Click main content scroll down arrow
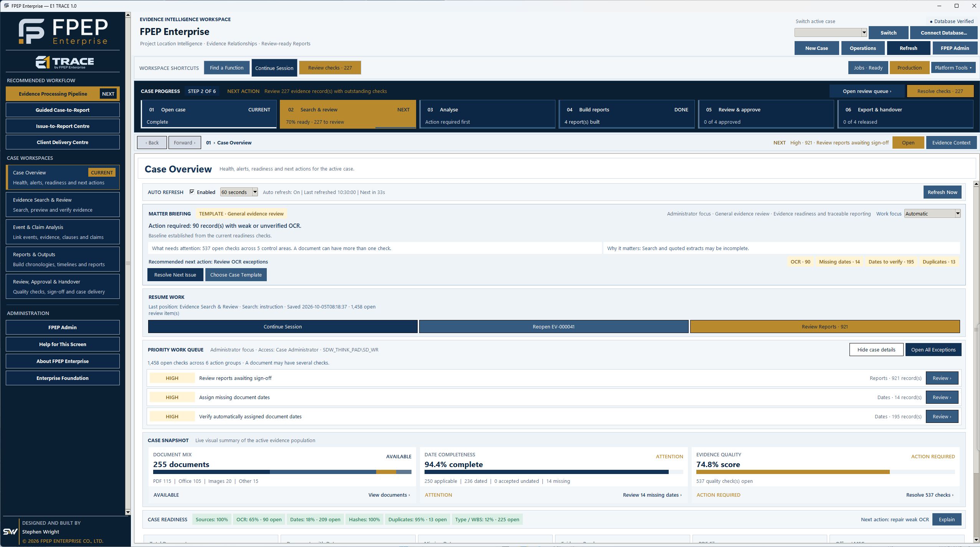The image size is (980, 547). [x=976, y=540]
